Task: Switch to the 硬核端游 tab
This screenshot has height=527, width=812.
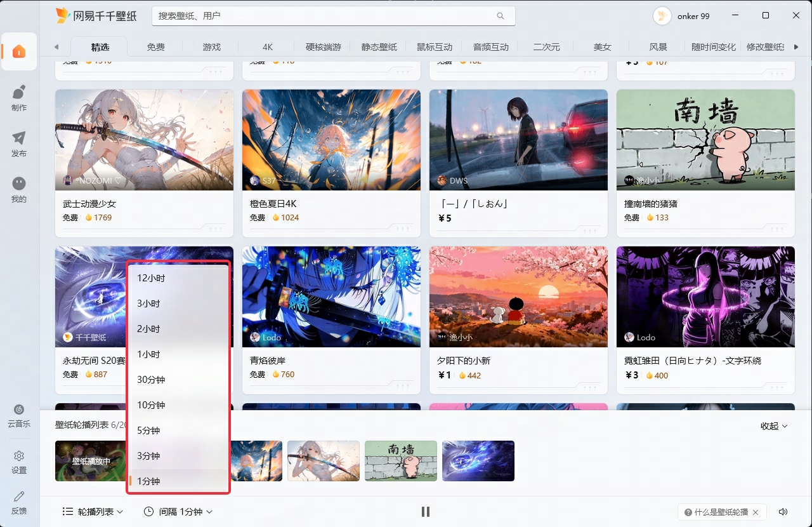Action: point(323,47)
